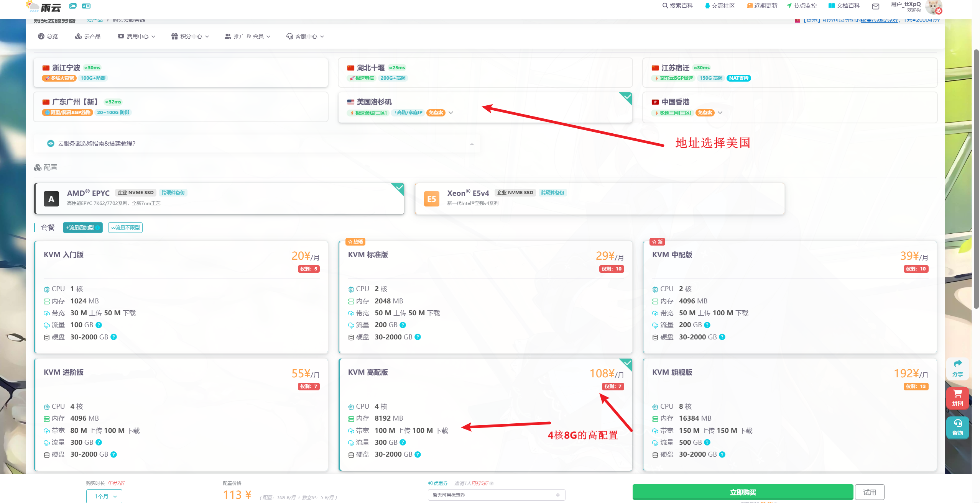Collapse the server buying guide section
The image size is (980, 503).
click(472, 144)
